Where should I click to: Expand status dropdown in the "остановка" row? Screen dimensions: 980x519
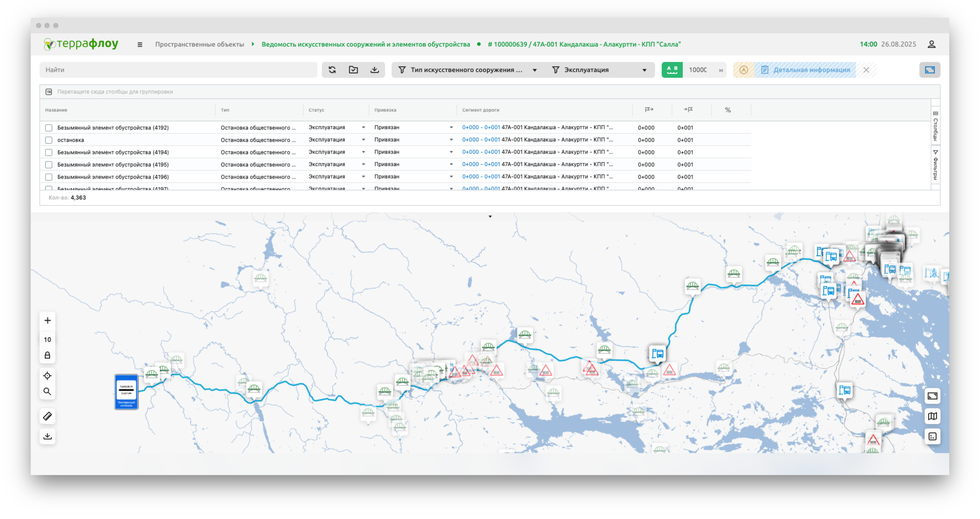point(363,140)
